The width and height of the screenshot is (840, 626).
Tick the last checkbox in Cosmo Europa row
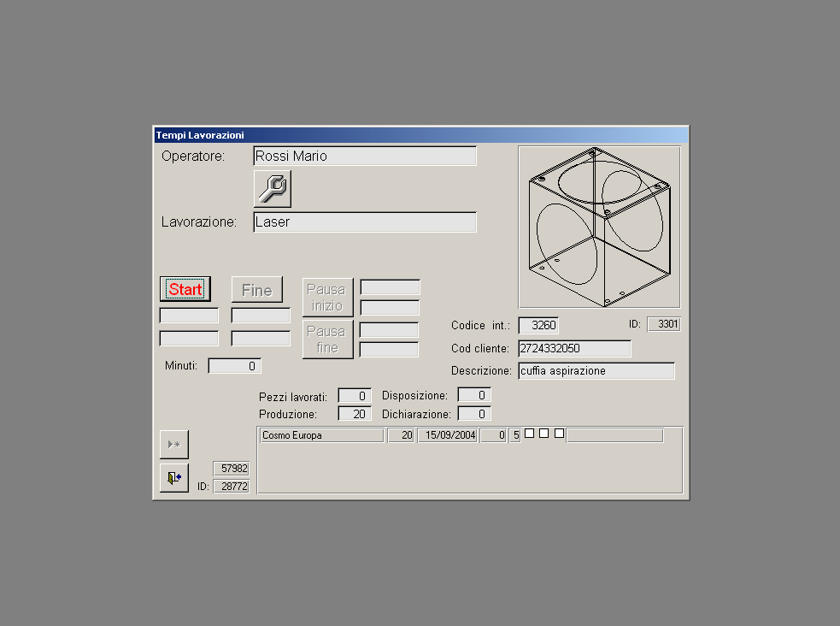point(559,433)
